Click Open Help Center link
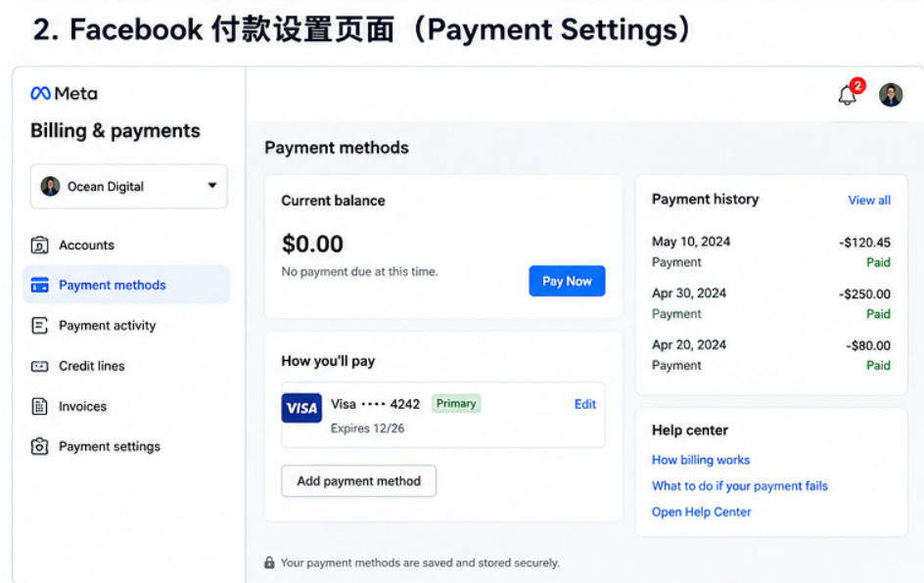The width and height of the screenshot is (924, 583). point(701,512)
